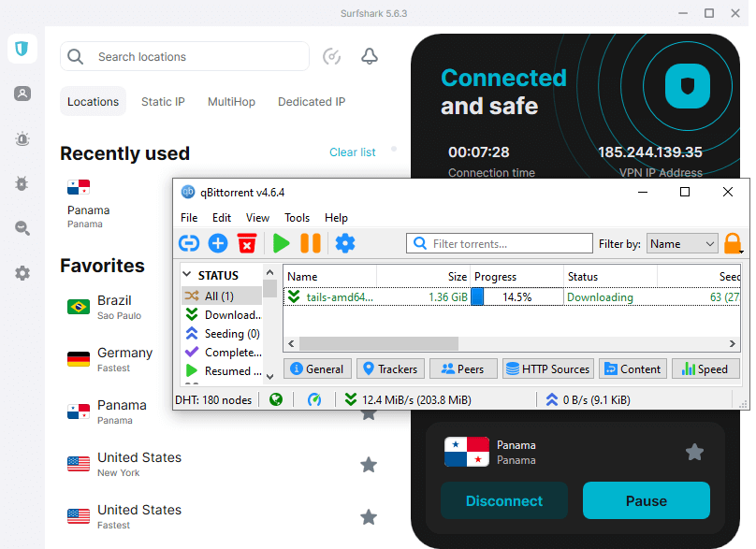The width and height of the screenshot is (756, 549).
Task: Click the Pause VPN button
Action: pyautogui.click(x=647, y=500)
